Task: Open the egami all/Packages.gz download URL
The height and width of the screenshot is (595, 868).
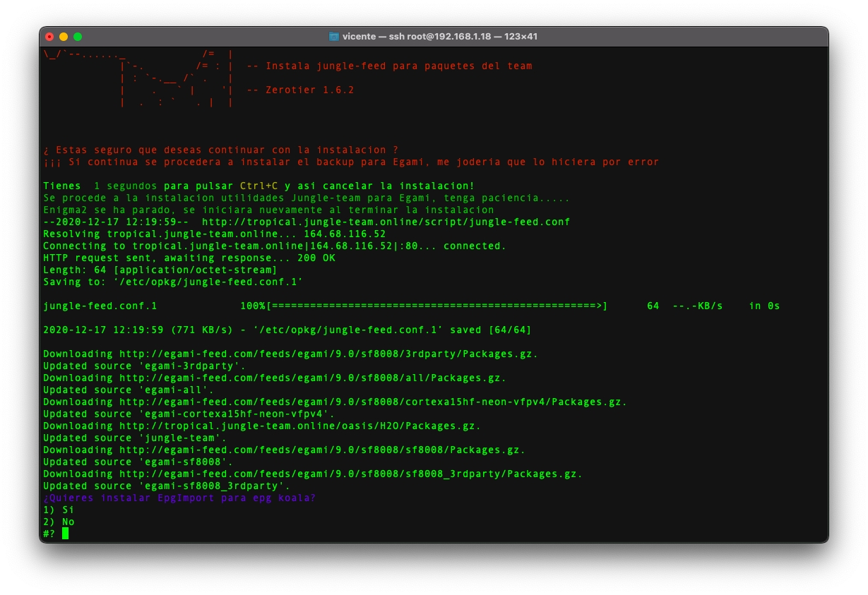Action: pyautogui.click(x=312, y=378)
